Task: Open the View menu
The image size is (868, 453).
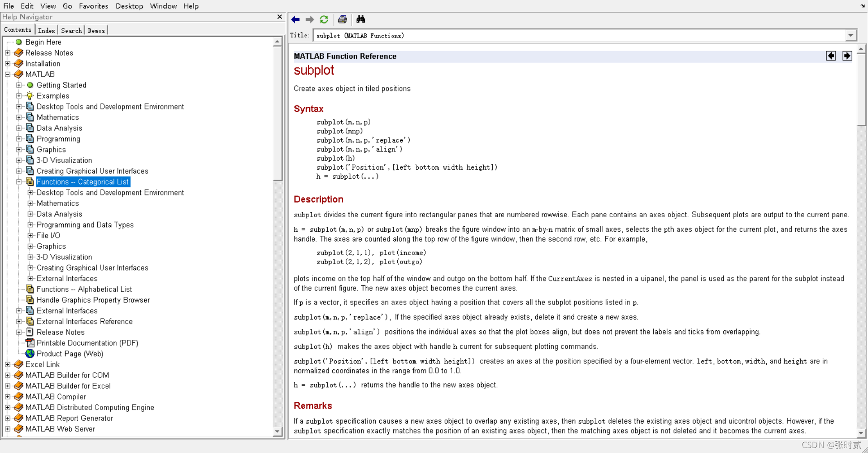Action: click(x=48, y=6)
